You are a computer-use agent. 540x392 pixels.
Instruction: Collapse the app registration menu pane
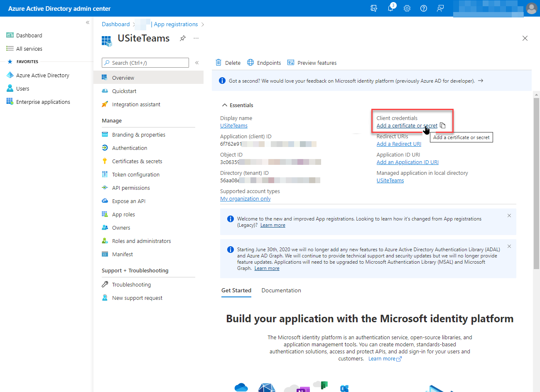[197, 63]
